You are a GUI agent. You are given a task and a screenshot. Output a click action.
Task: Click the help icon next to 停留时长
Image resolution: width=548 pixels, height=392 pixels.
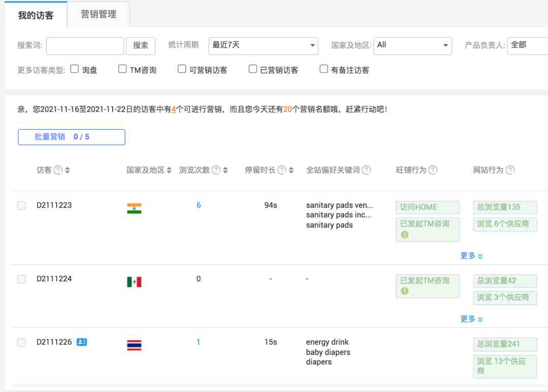coord(282,170)
